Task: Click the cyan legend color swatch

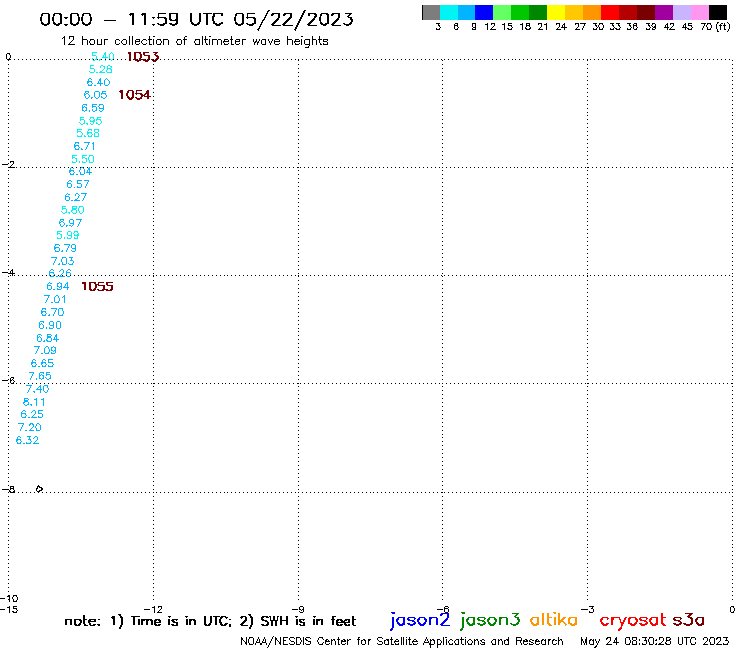Action: click(449, 12)
